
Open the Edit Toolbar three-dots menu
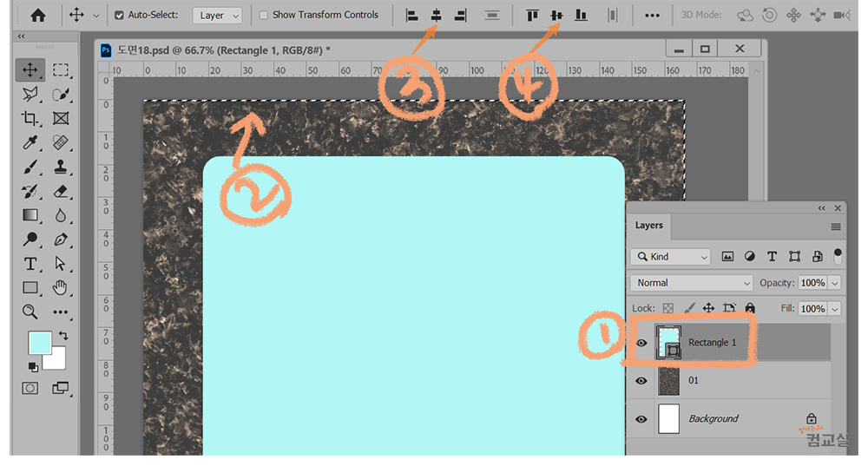(61, 312)
